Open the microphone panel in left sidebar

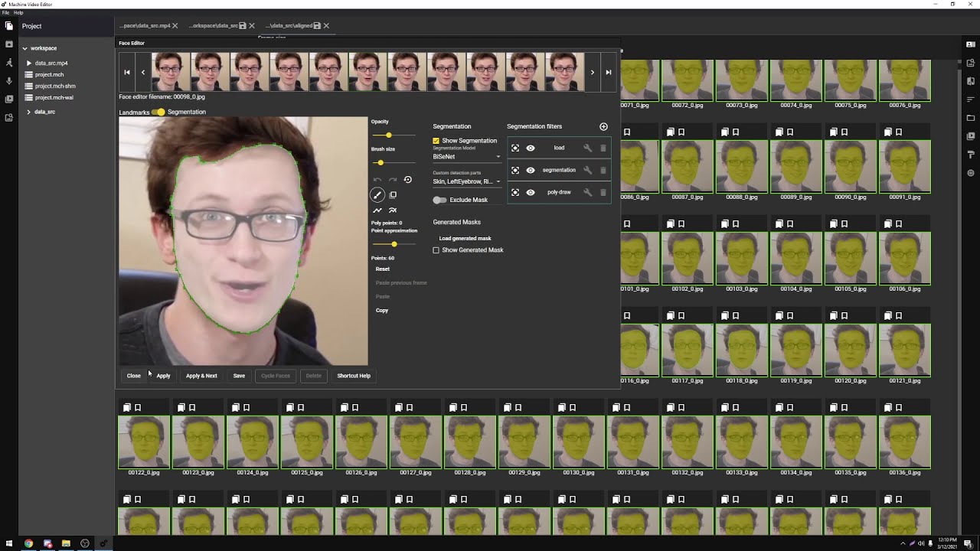coord(9,81)
